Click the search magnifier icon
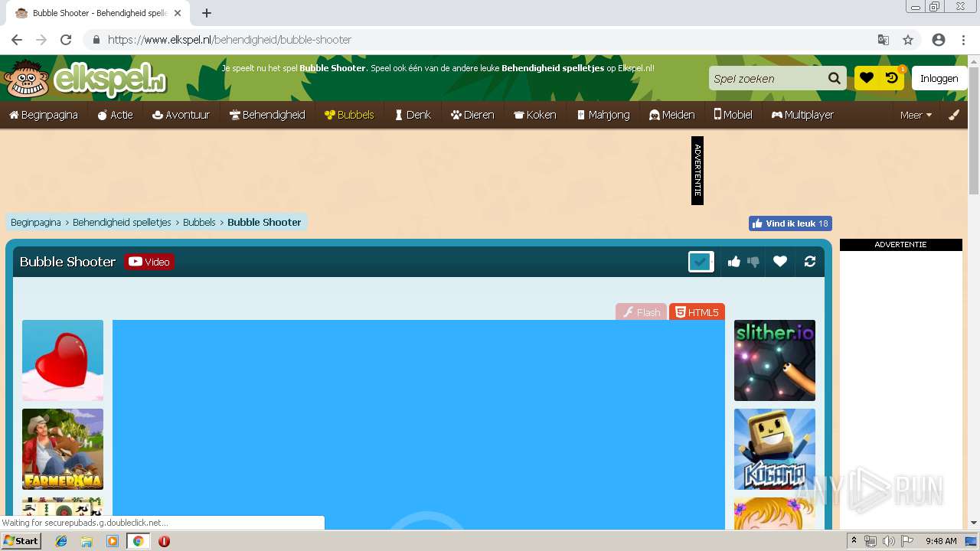 click(x=834, y=78)
